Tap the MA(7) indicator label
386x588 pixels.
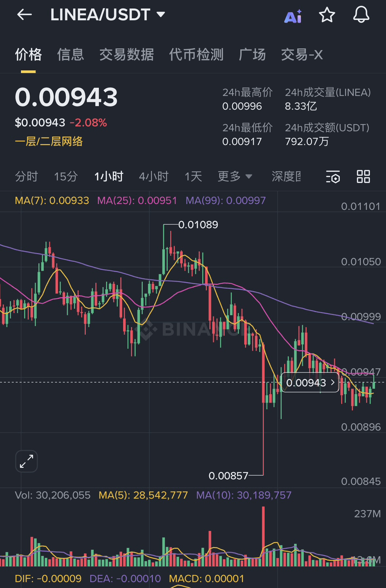[52, 200]
